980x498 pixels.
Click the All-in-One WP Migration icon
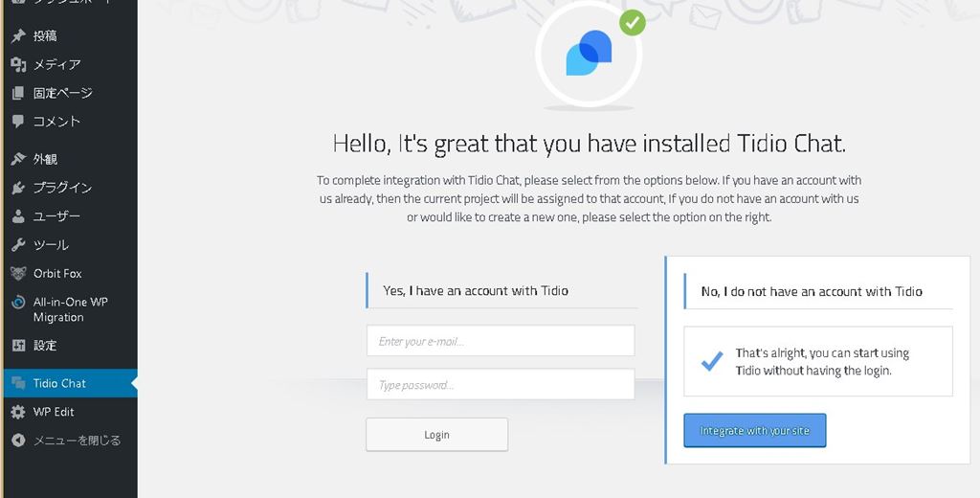(x=17, y=303)
